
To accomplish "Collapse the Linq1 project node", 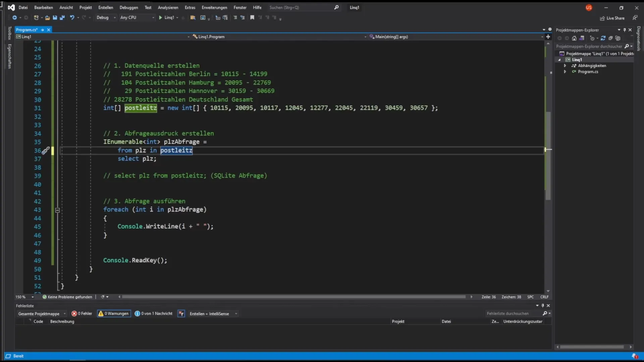I will (559, 60).
